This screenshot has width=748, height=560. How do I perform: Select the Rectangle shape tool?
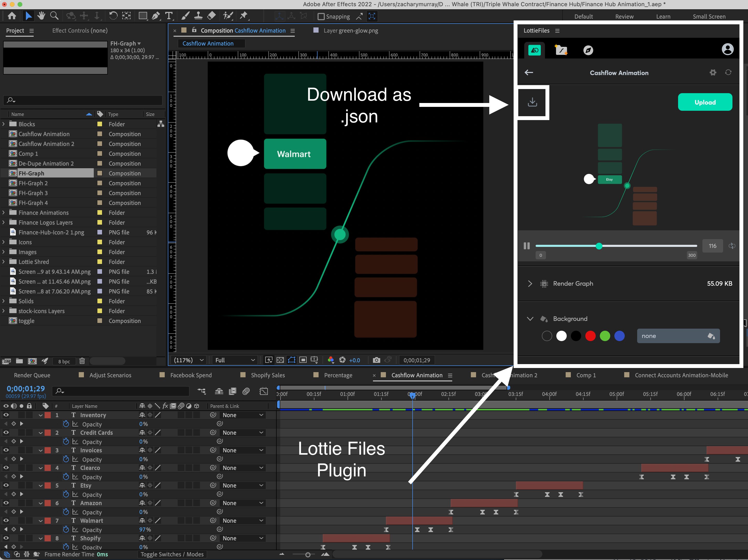(x=143, y=16)
